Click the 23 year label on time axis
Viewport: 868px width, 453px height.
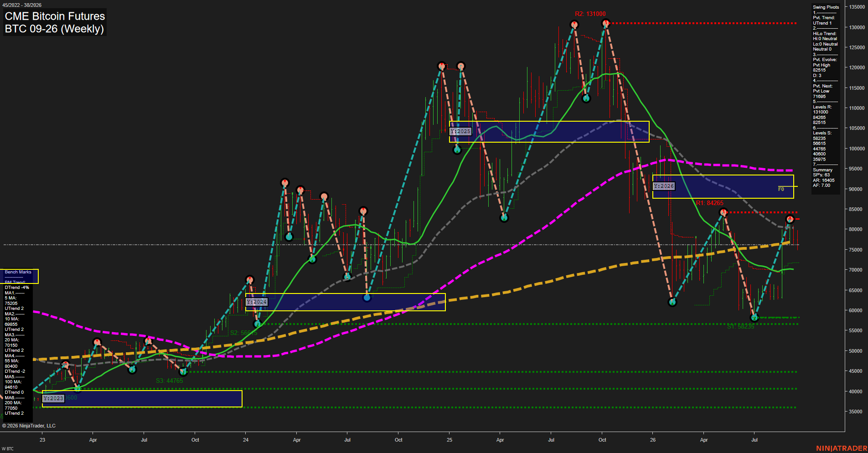42,440
